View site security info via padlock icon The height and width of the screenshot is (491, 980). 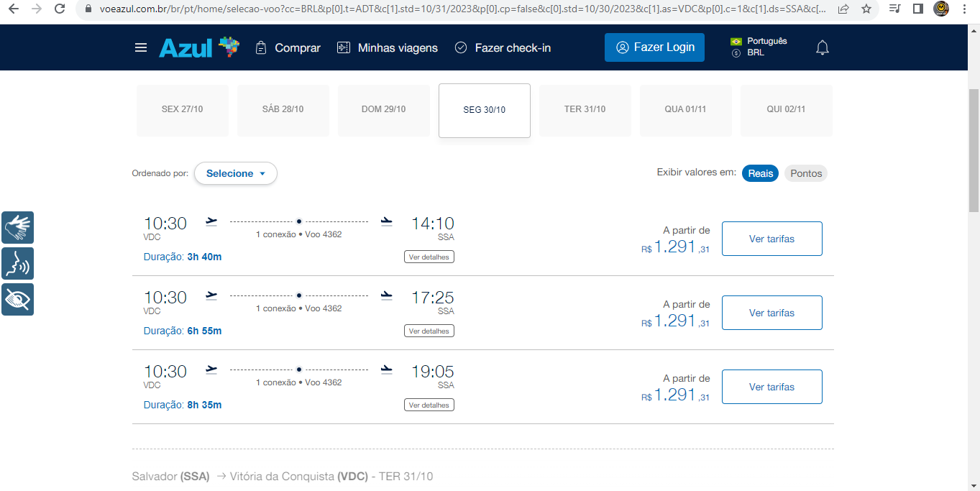click(x=89, y=9)
